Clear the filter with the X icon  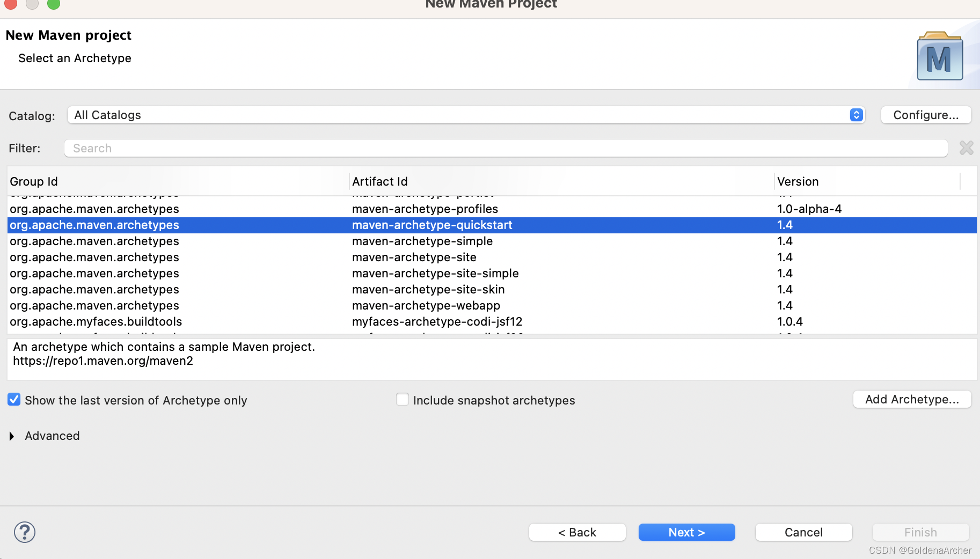pos(966,148)
